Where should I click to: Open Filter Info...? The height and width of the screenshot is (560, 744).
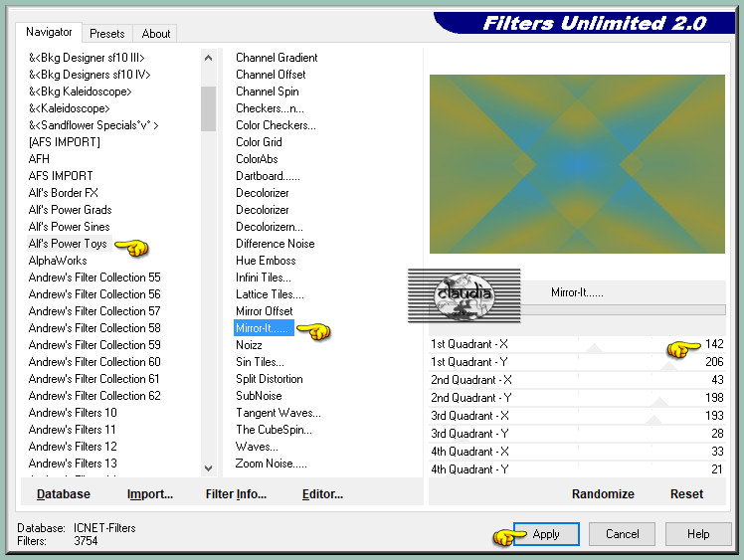(x=236, y=494)
